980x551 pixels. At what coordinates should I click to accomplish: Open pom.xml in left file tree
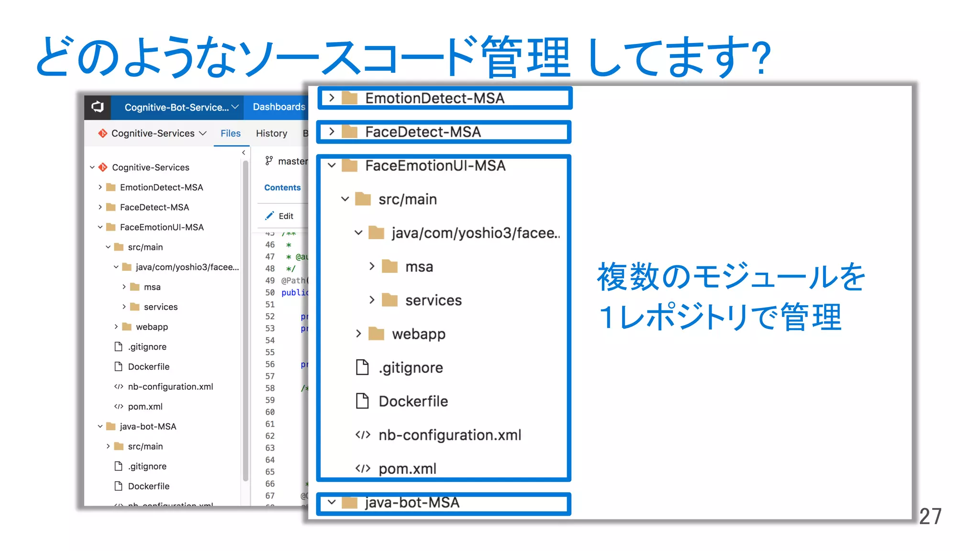click(x=145, y=407)
